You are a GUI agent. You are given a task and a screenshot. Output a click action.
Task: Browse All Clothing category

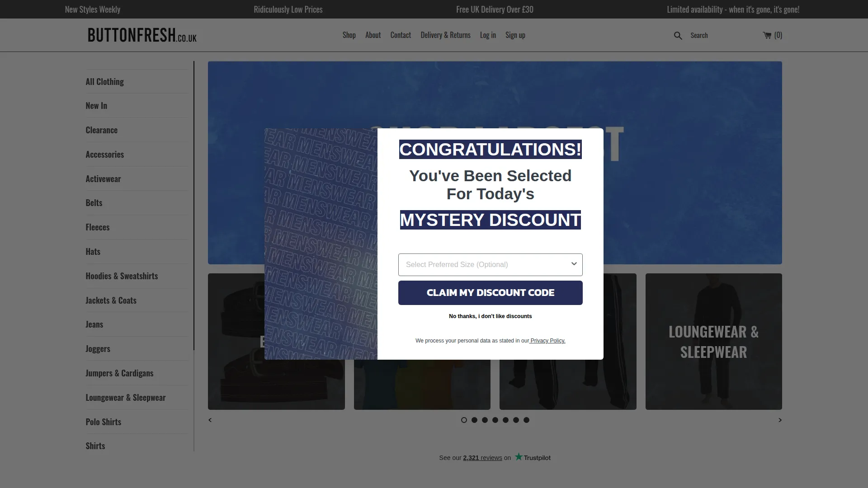104,82
